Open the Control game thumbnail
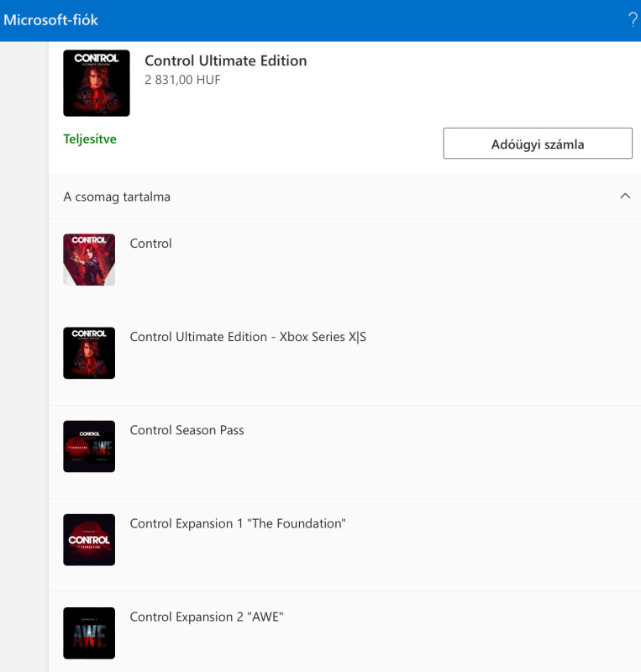The height and width of the screenshot is (672, 641). [89, 260]
